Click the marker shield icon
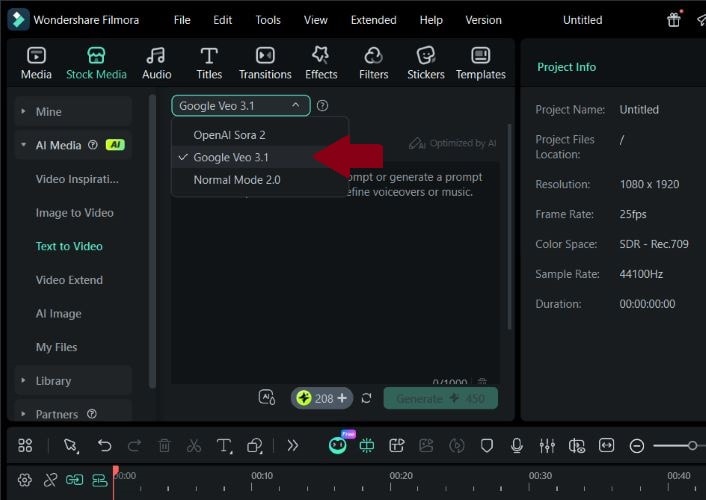This screenshot has width=706, height=500. (487, 445)
